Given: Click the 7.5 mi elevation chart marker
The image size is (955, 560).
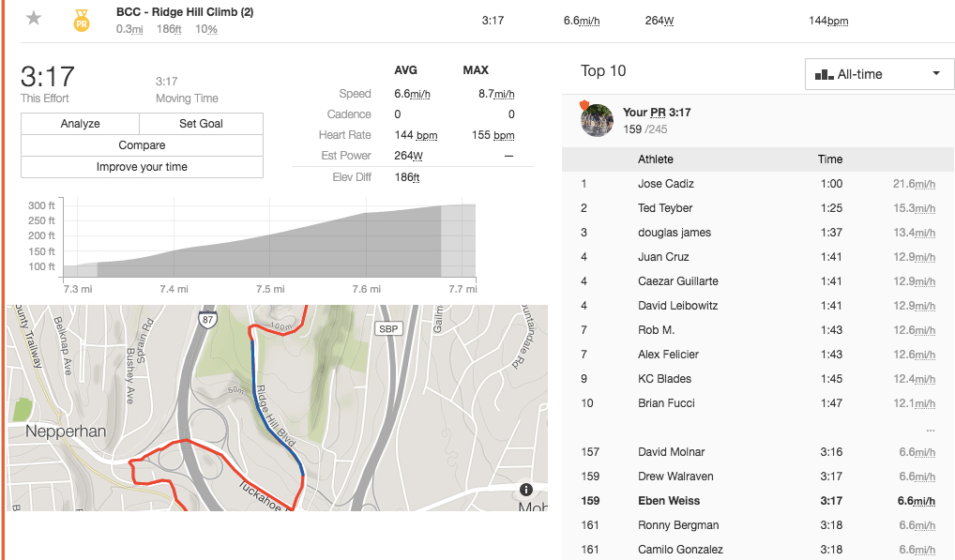Looking at the screenshot, I should (269, 289).
